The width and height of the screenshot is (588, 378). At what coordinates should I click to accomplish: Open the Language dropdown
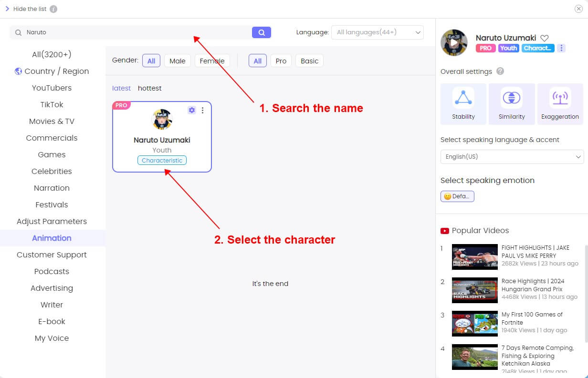[x=377, y=32]
